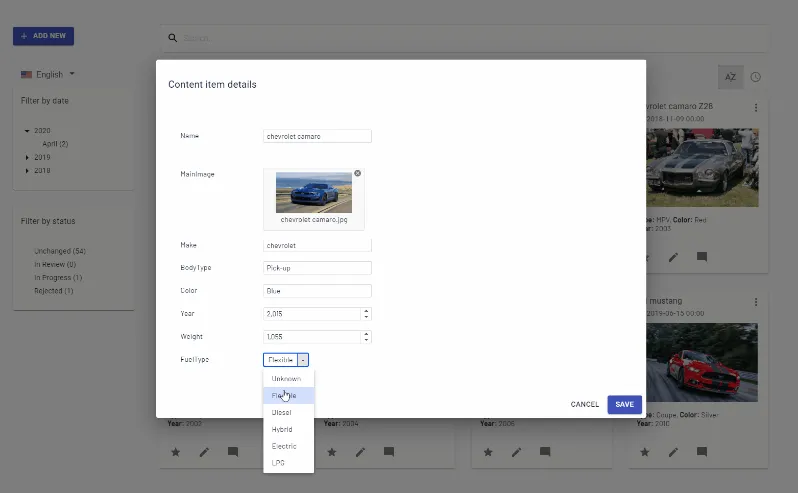Filter by Rejected (1) status

[x=53, y=291]
